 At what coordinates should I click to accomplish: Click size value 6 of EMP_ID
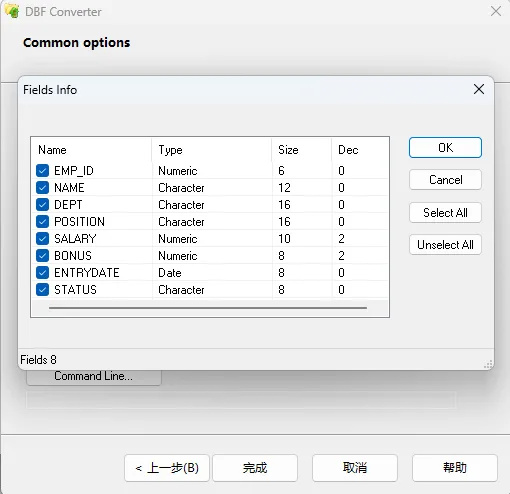click(x=281, y=171)
